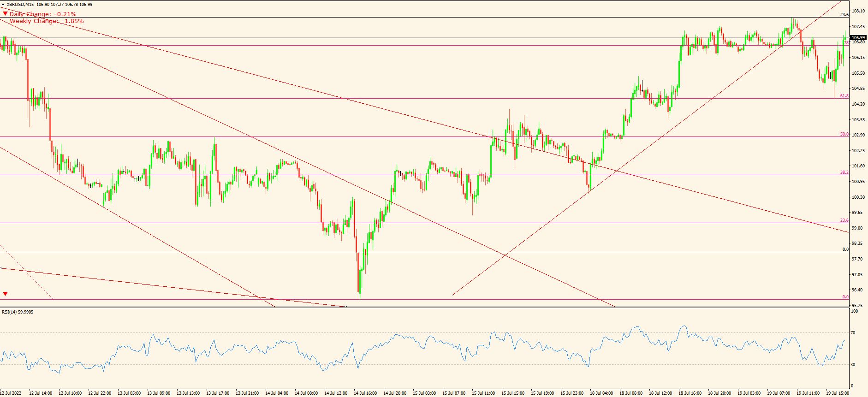Click the 108.10 price axis label
This screenshot has width=868, height=397.
click(x=858, y=11)
